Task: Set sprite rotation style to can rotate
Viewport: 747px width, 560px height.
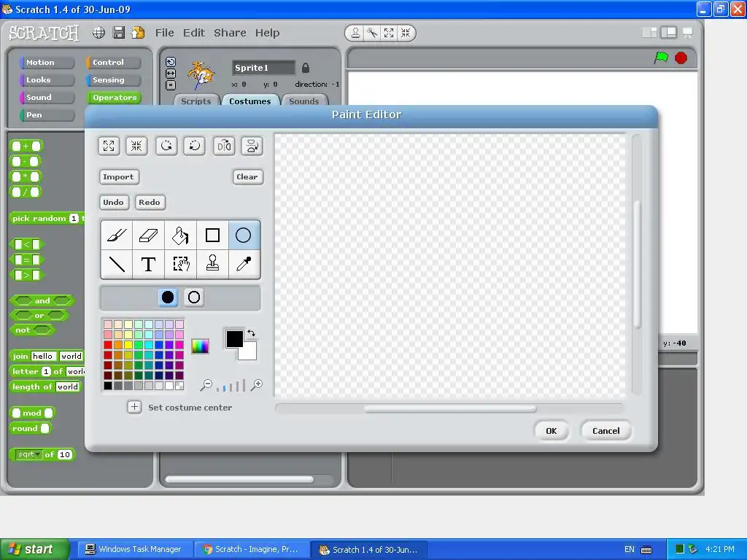Action: click(171, 62)
